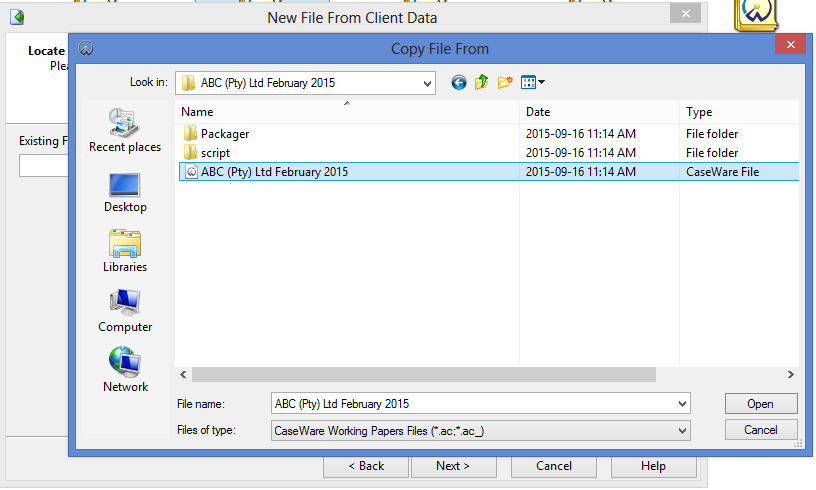Select the ABC (Pty) Ltd CaseWare file
Screen dimensions: 816x490
pos(274,172)
